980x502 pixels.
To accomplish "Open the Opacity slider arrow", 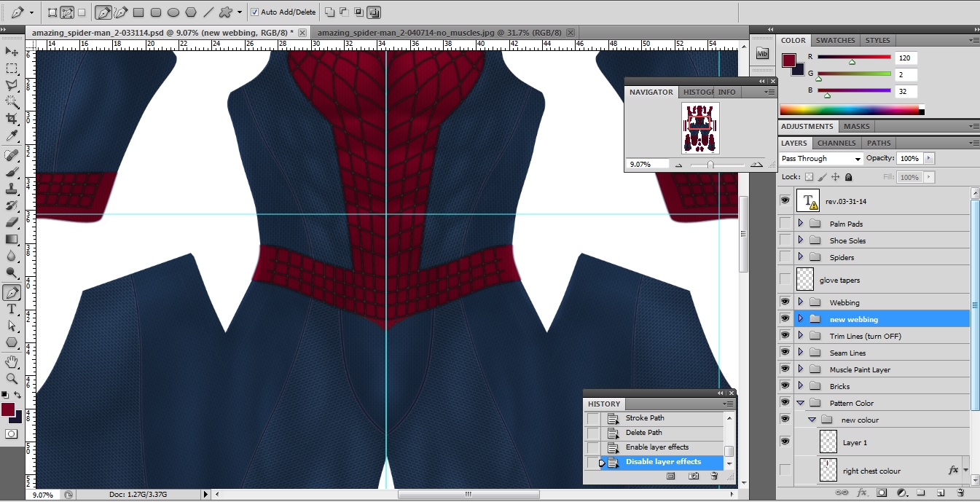I will point(928,158).
